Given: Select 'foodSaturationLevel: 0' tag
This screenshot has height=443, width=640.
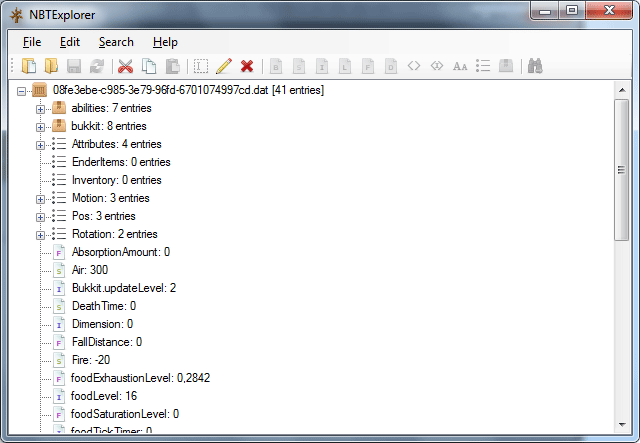Looking at the screenshot, I should (x=125, y=414).
